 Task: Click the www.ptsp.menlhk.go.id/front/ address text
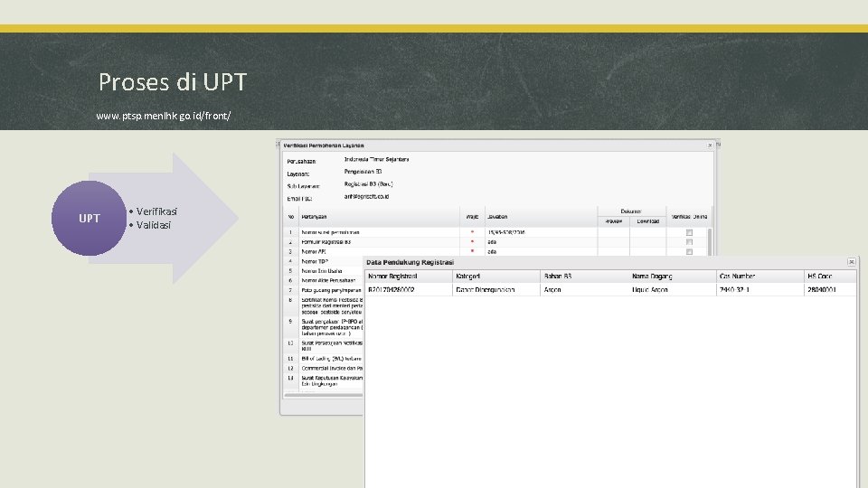point(164,116)
